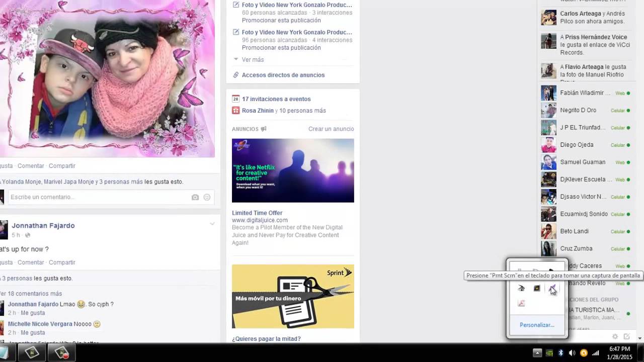Hide the tray popup via the arrow button
This screenshot has width=644, height=362.
pos(537,353)
